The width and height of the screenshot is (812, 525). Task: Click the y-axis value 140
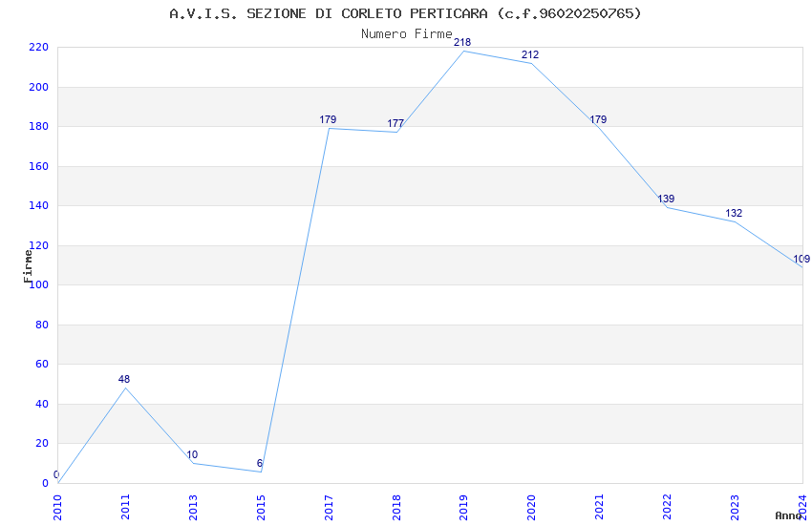[39, 206]
